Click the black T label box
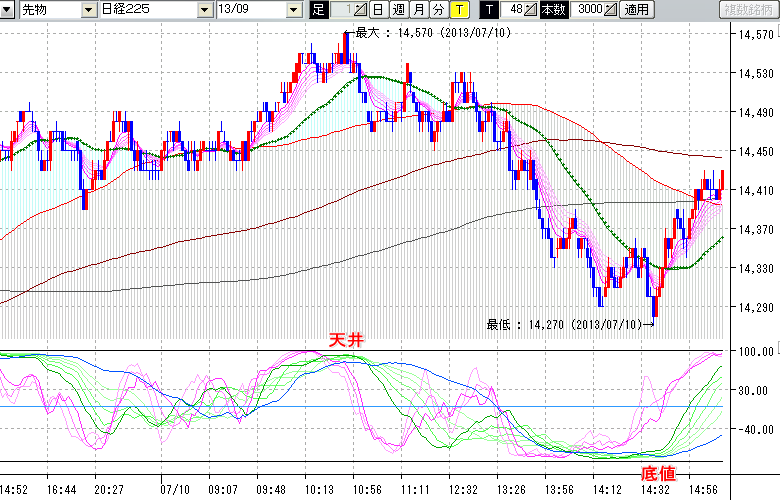 [489, 10]
